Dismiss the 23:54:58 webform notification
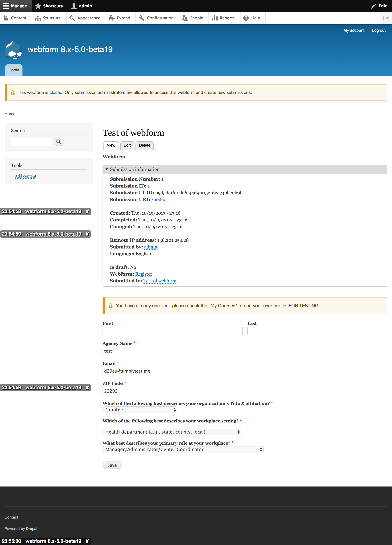 [87, 212]
